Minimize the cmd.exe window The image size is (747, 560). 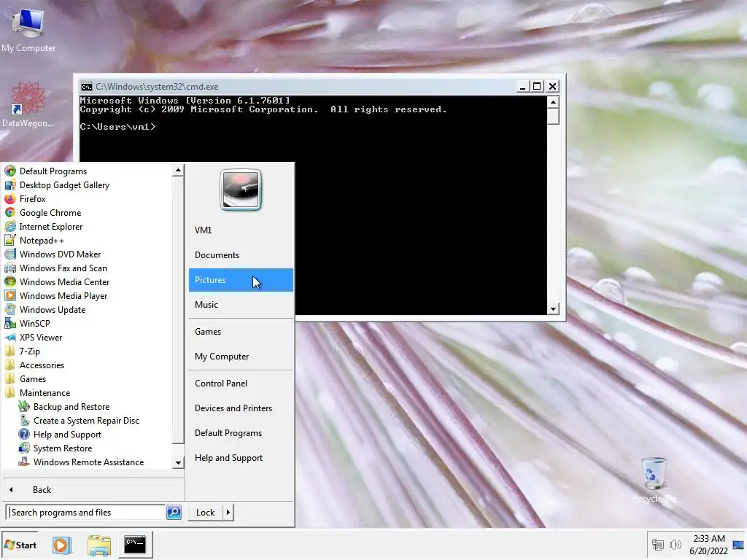522,86
